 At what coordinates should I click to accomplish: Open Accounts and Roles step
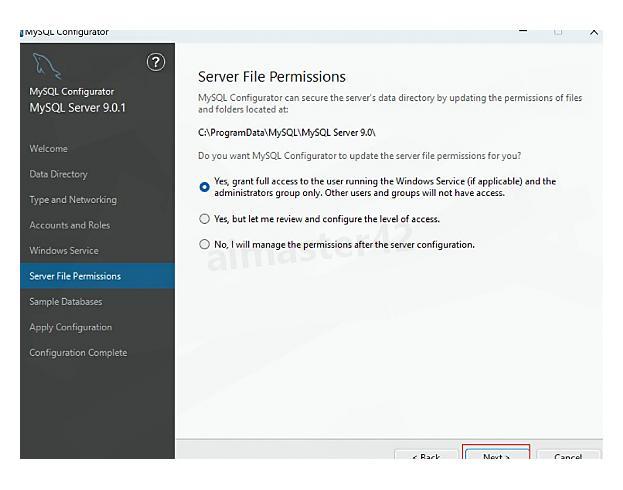(x=70, y=225)
